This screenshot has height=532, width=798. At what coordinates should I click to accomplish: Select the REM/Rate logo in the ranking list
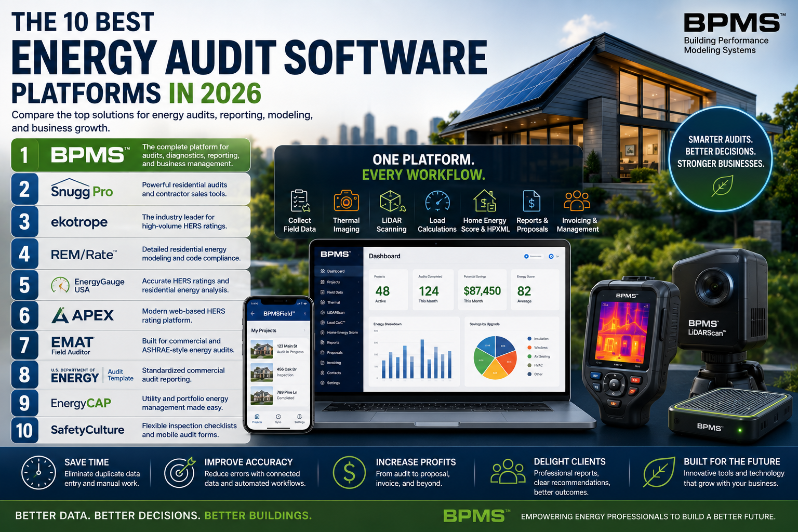(84, 255)
